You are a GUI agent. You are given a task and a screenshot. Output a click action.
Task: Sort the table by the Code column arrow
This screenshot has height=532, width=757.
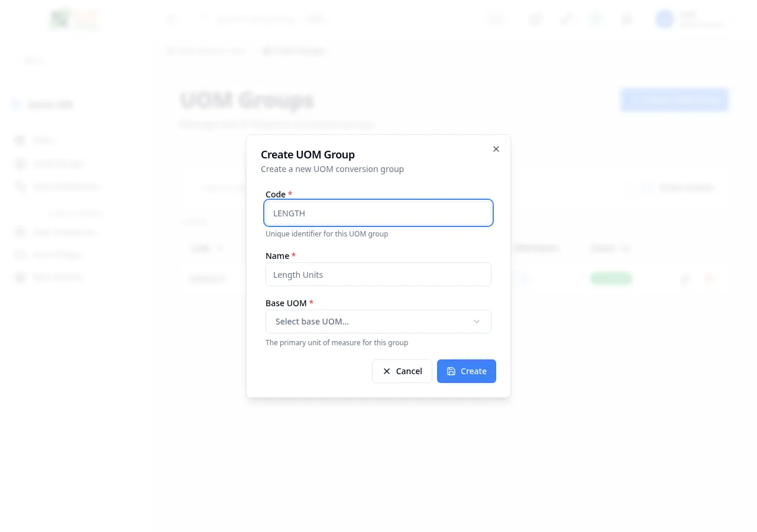point(220,248)
